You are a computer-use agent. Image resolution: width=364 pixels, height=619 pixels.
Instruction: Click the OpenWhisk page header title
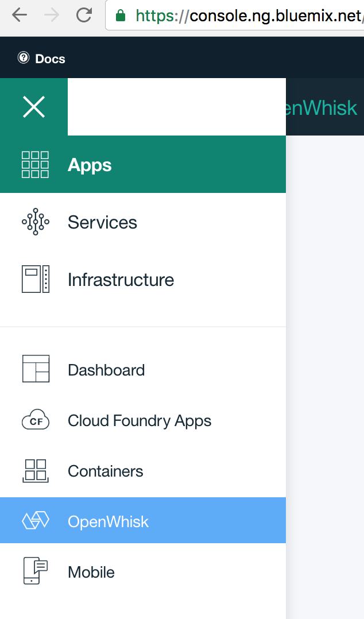320,108
